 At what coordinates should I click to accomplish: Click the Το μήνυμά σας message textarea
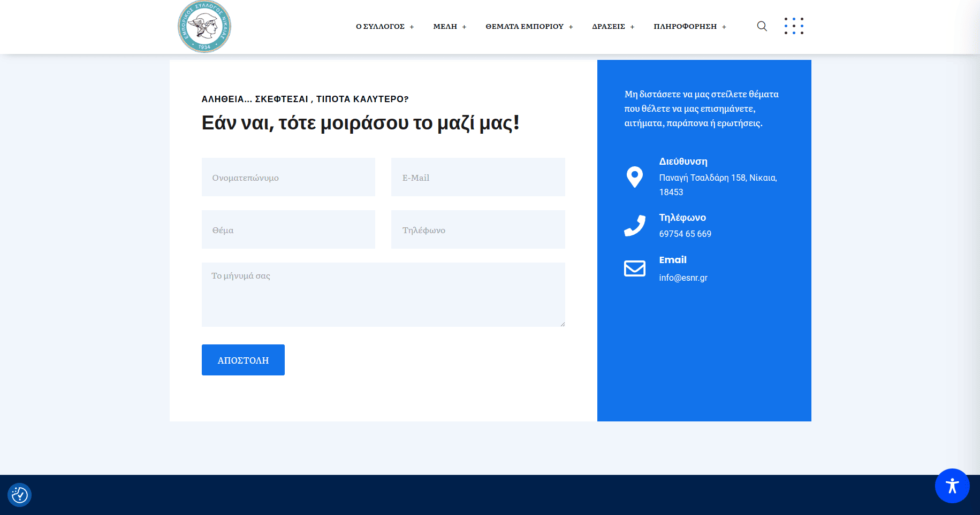(383, 295)
